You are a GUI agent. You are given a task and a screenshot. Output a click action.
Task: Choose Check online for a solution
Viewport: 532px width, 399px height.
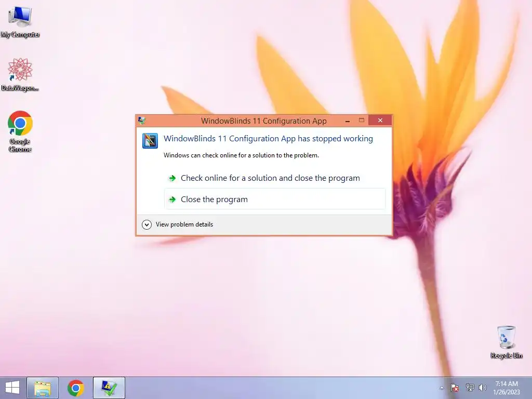pos(275,178)
